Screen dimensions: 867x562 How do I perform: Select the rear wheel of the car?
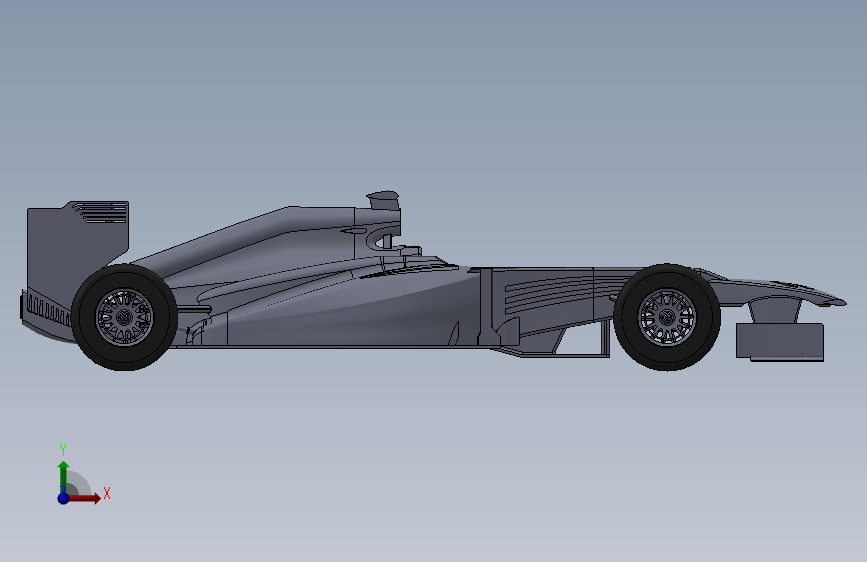pos(124,318)
